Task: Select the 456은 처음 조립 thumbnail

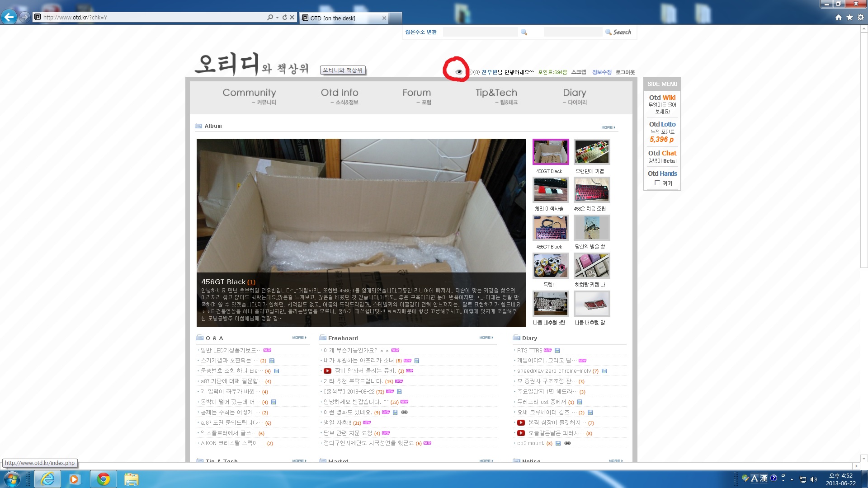Action: (x=592, y=190)
